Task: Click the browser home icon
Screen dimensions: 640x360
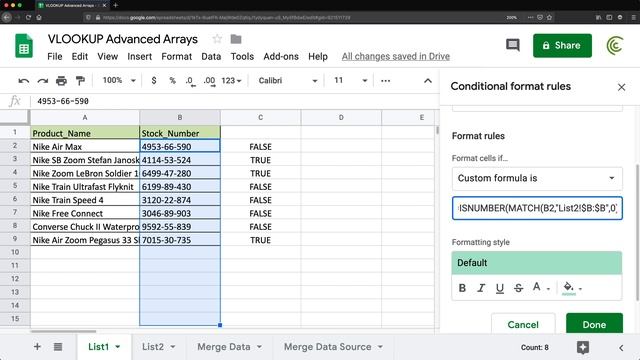Action: tap(39, 17)
